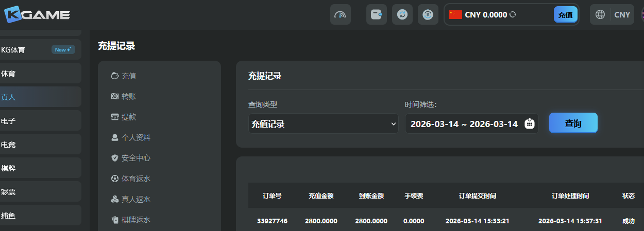Open calendar icon in date filter
This screenshot has height=231, width=644.
(529, 124)
